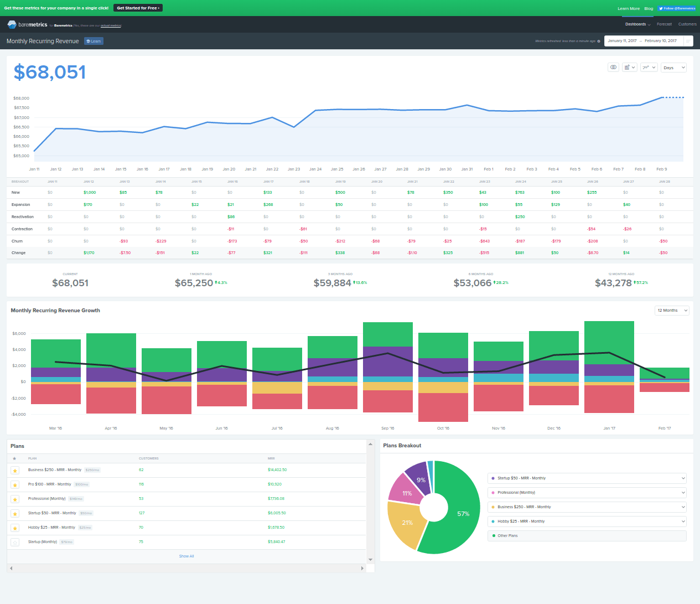Click the $1,000 New value for Jan 12
Viewport: 700px width, 604px height.
[90, 193]
